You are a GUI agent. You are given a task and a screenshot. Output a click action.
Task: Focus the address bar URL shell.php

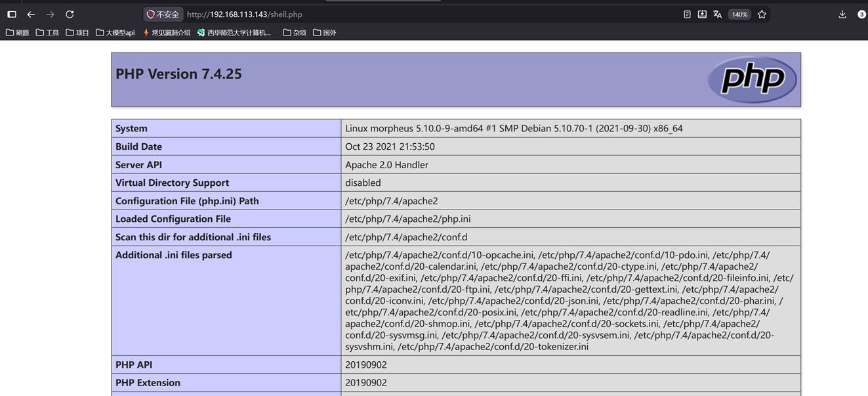244,14
